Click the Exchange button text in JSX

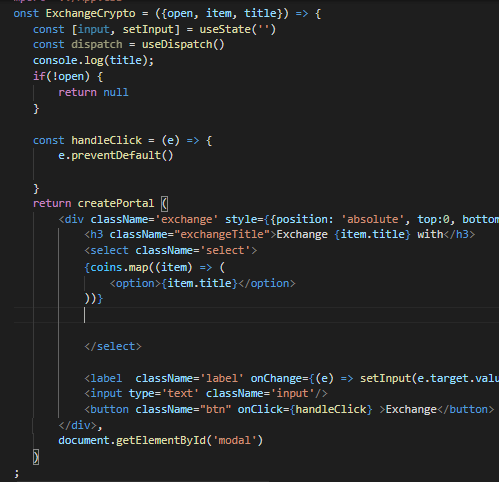pos(411,409)
